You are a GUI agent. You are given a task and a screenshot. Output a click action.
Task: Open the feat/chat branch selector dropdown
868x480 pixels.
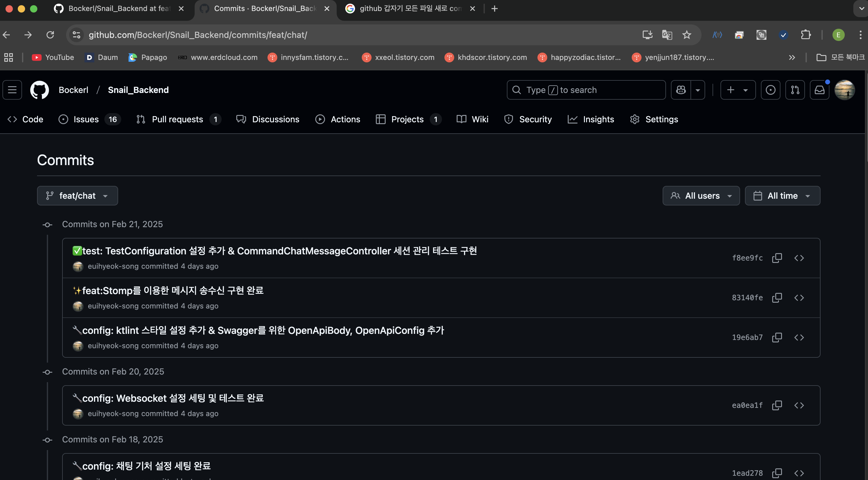pos(77,196)
